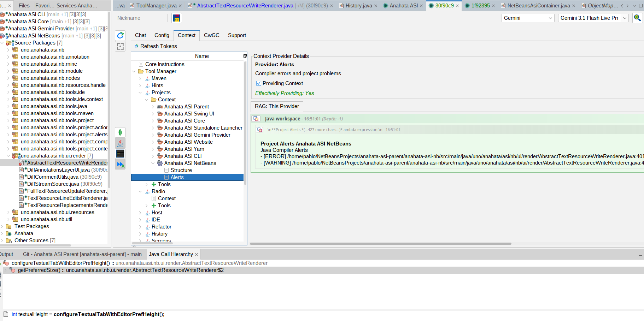Click the column selector icon in Name header

245,56
